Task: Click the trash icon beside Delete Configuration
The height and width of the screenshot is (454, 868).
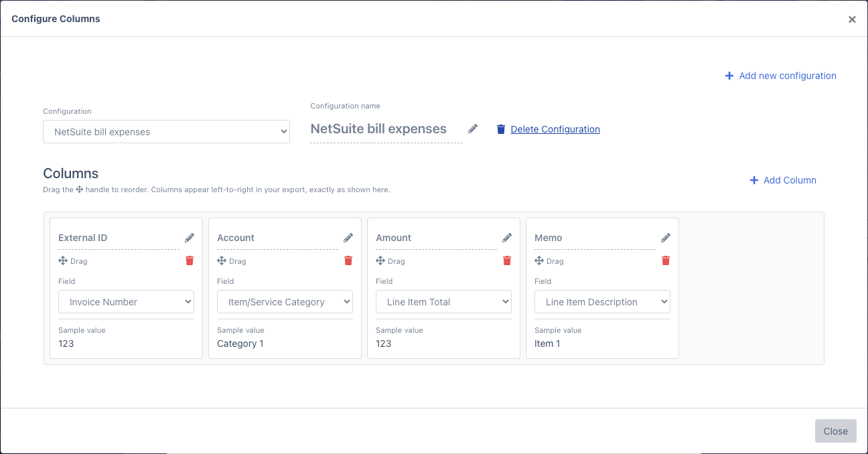Action: click(501, 129)
